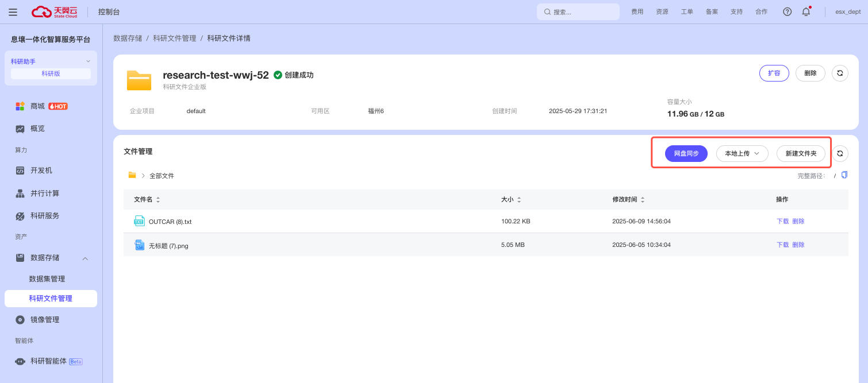Open the 本地上传 dropdown
This screenshot has width=868, height=383.
tap(742, 153)
